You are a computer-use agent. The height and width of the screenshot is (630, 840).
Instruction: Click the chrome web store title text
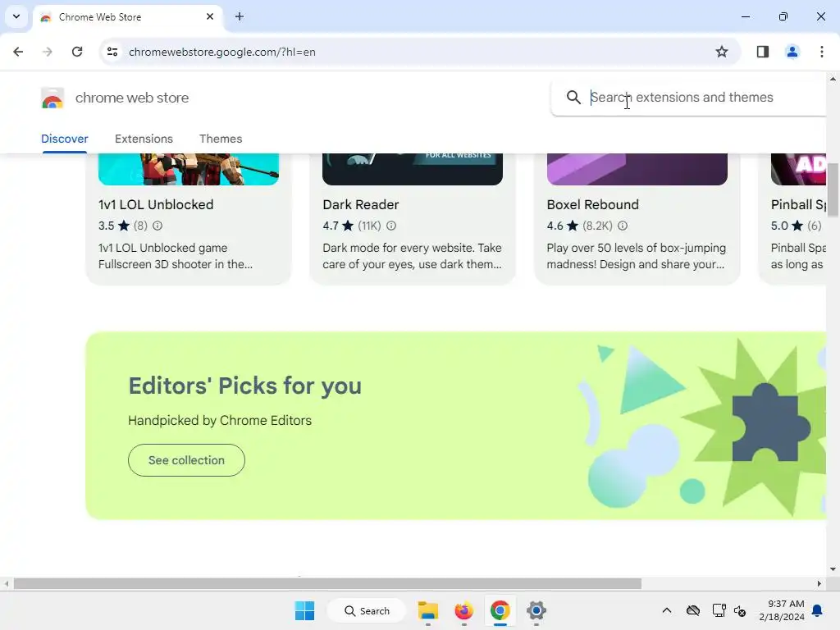pyautogui.click(x=132, y=98)
